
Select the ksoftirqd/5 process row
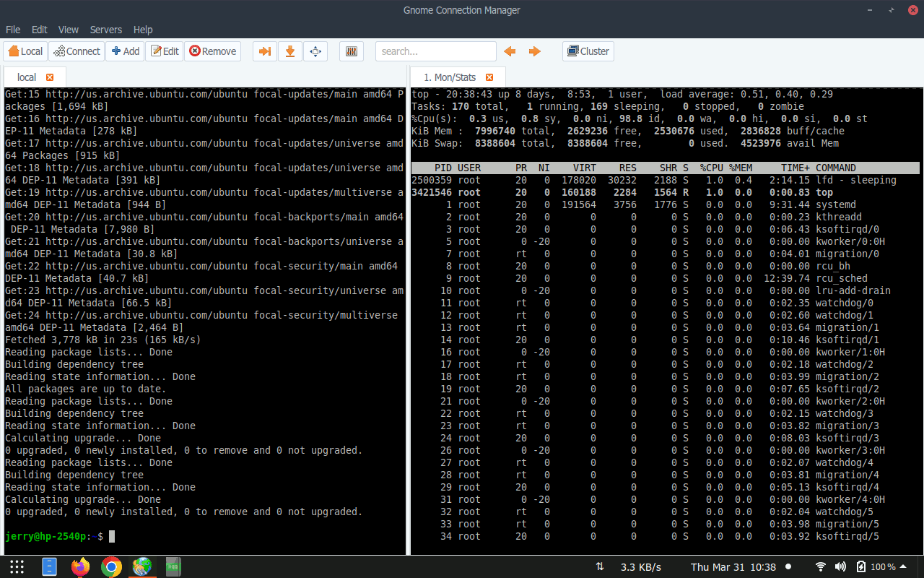665,536
